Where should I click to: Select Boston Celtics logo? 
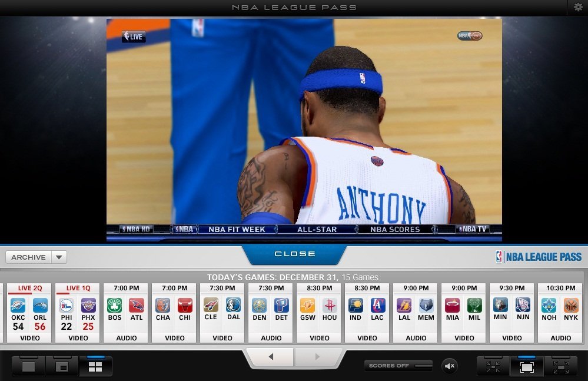pos(114,305)
